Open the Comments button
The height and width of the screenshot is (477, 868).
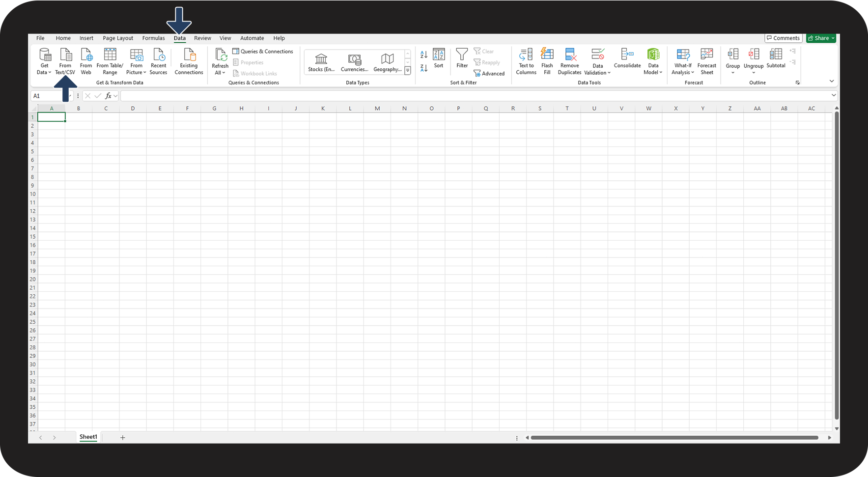784,38
